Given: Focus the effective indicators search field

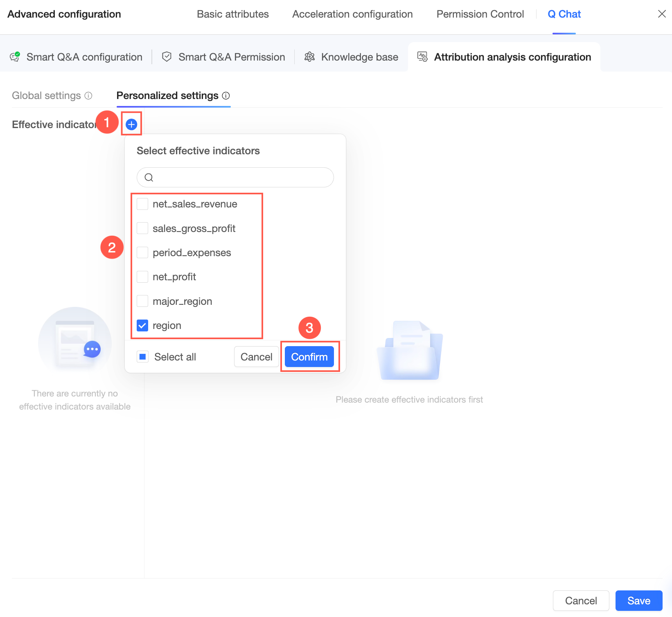Looking at the screenshot, I should [235, 178].
